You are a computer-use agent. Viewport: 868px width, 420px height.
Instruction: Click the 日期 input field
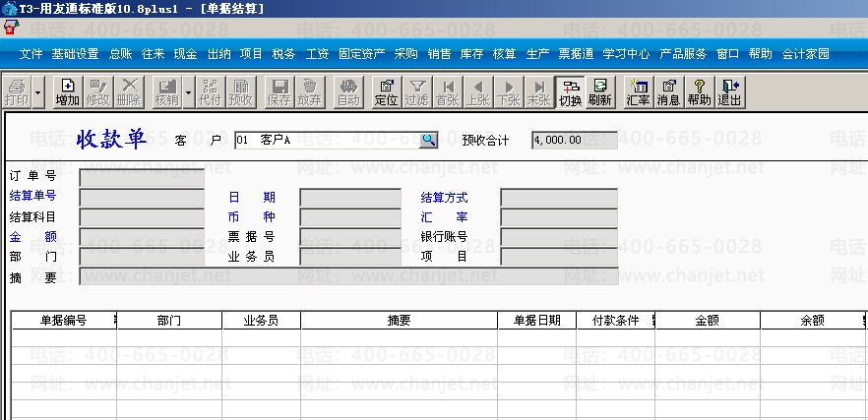click(350, 197)
